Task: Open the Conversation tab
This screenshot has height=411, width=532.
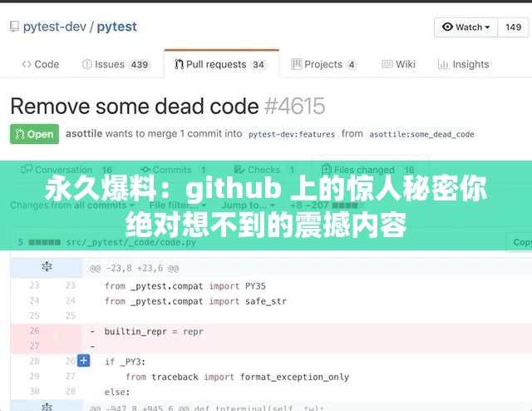Action: pyautogui.click(x=66, y=170)
